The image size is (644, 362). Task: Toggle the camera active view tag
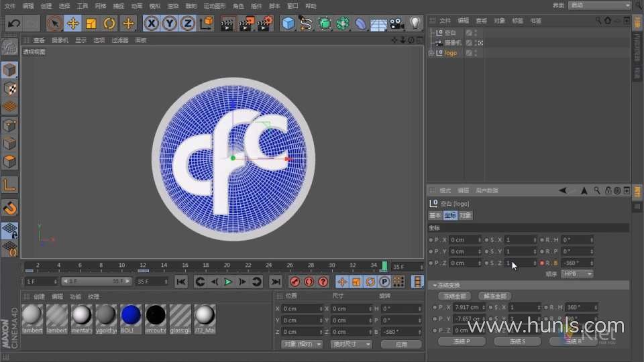(480, 43)
